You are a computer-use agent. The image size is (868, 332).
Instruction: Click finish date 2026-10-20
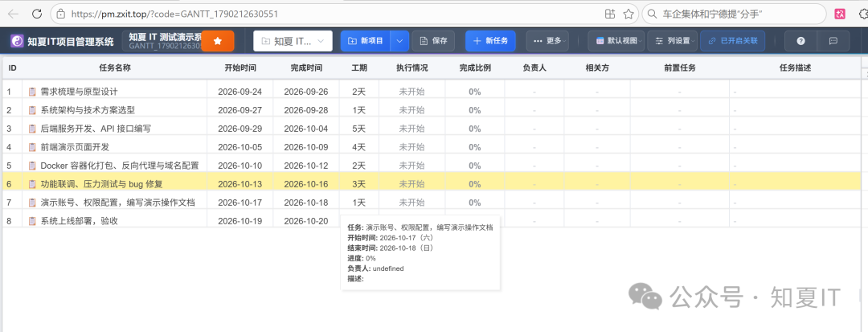tap(306, 221)
